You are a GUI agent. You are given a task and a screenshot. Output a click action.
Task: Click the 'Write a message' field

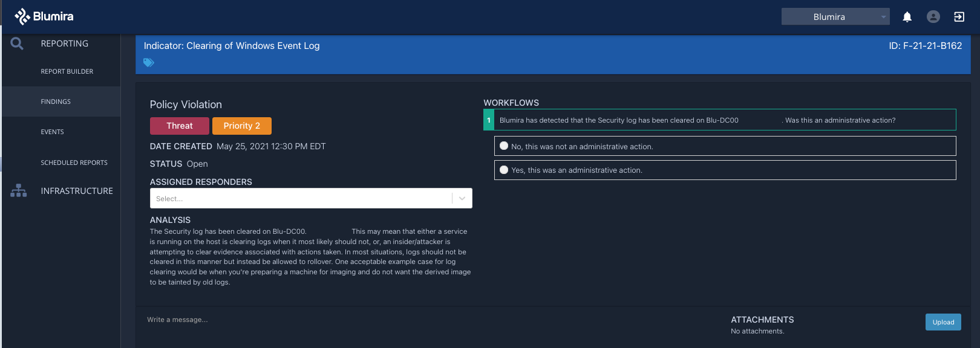(x=423, y=320)
